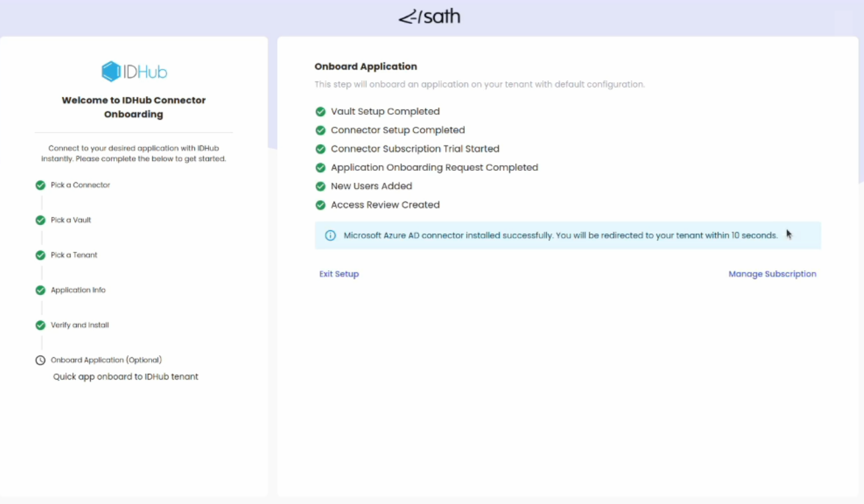Click the Azure AD connector success banner

tap(568, 236)
